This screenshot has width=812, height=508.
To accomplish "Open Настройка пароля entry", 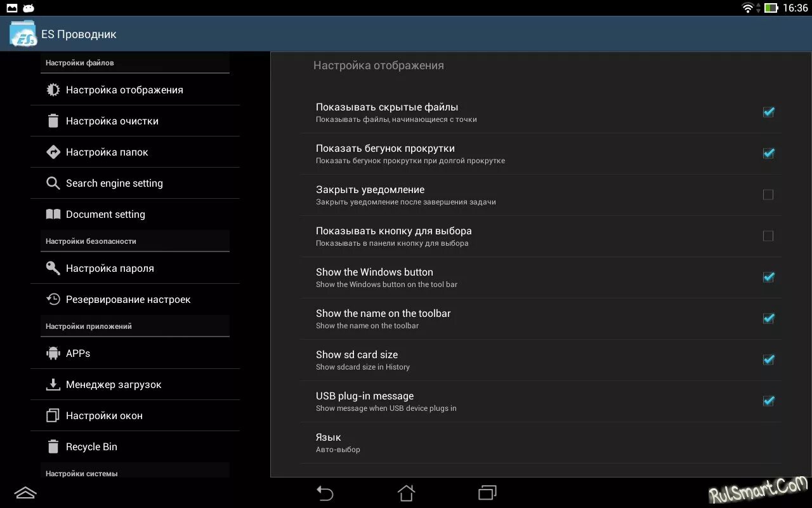I will 135,269.
